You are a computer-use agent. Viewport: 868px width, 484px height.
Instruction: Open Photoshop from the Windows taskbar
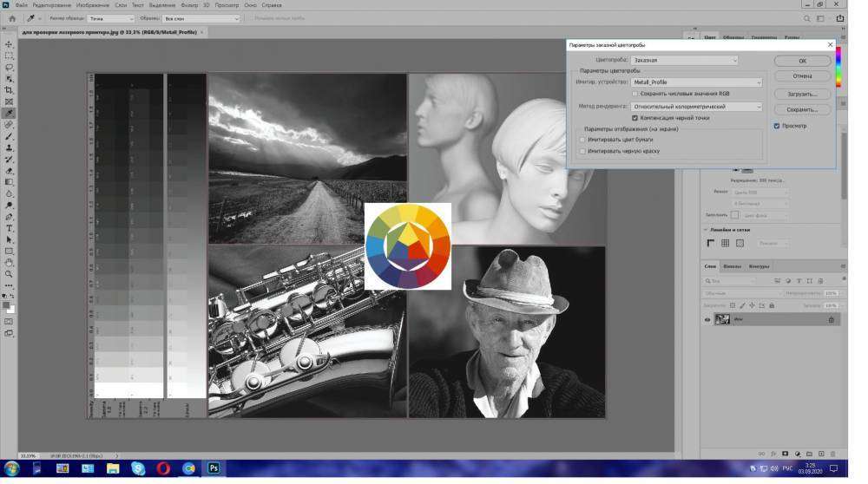(214, 468)
